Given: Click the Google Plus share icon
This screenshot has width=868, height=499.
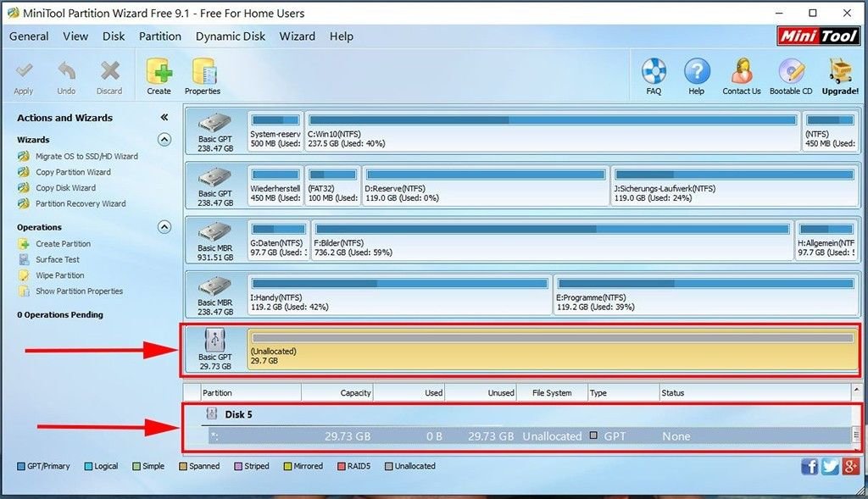Looking at the screenshot, I should pos(850,466).
